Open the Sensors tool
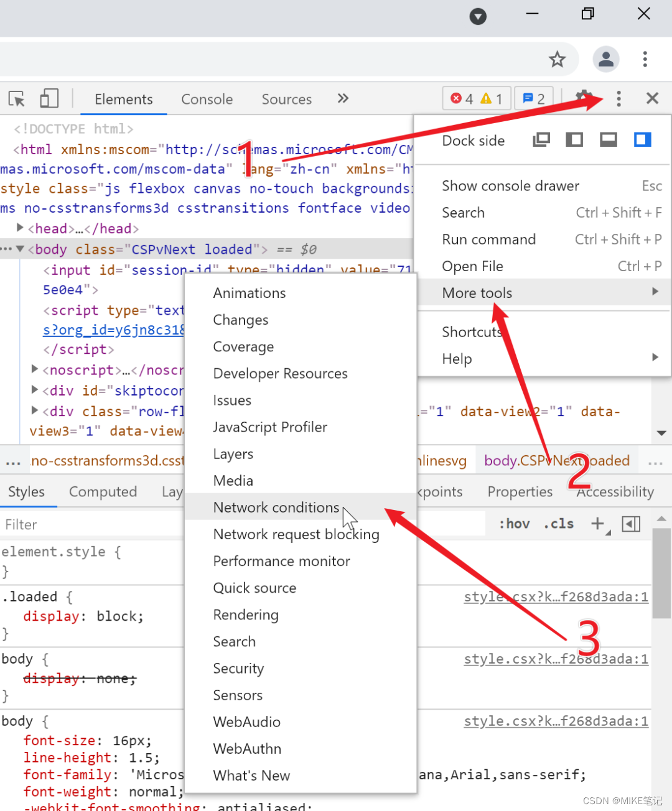672x811 pixels. 301,694
